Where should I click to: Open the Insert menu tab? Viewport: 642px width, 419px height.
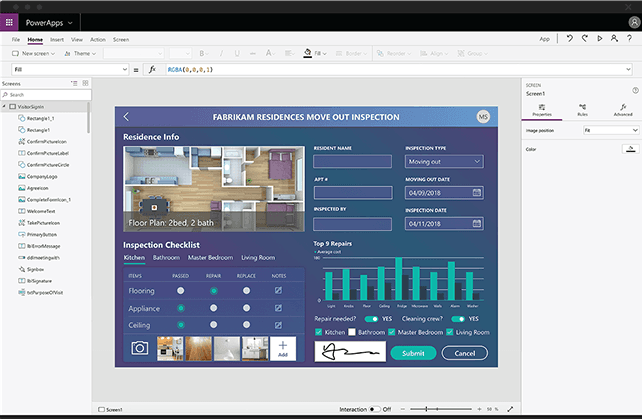(57, 39)
